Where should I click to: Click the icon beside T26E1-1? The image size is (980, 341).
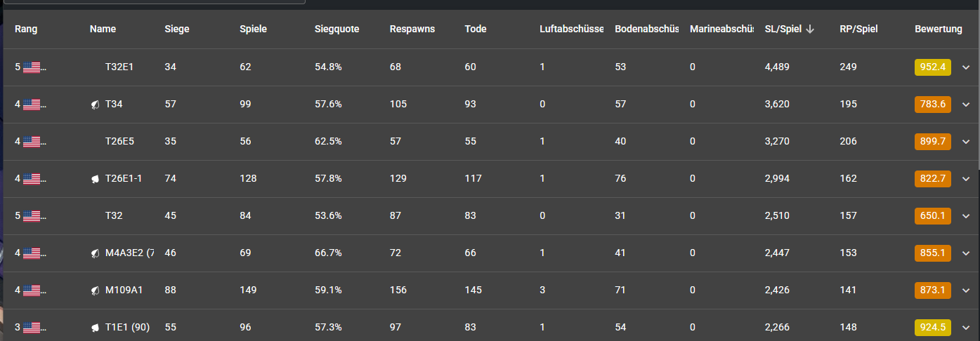click(x=94, y=179)
